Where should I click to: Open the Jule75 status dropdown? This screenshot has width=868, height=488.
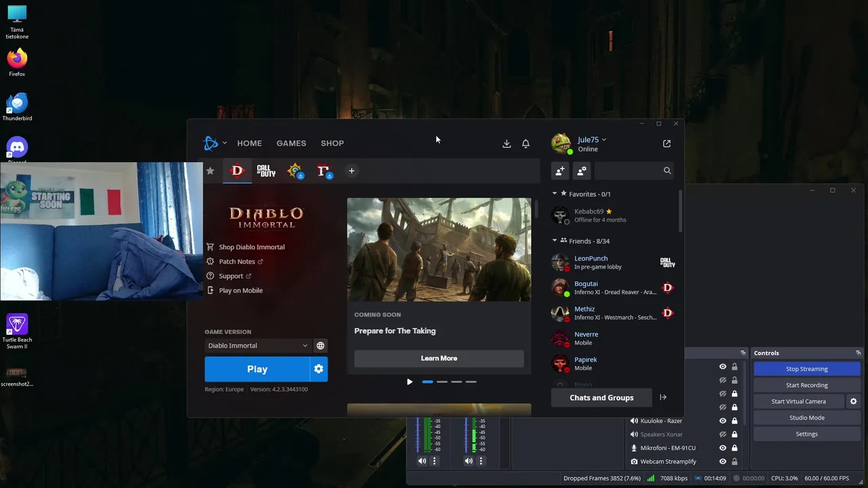[x=604, y=140]
